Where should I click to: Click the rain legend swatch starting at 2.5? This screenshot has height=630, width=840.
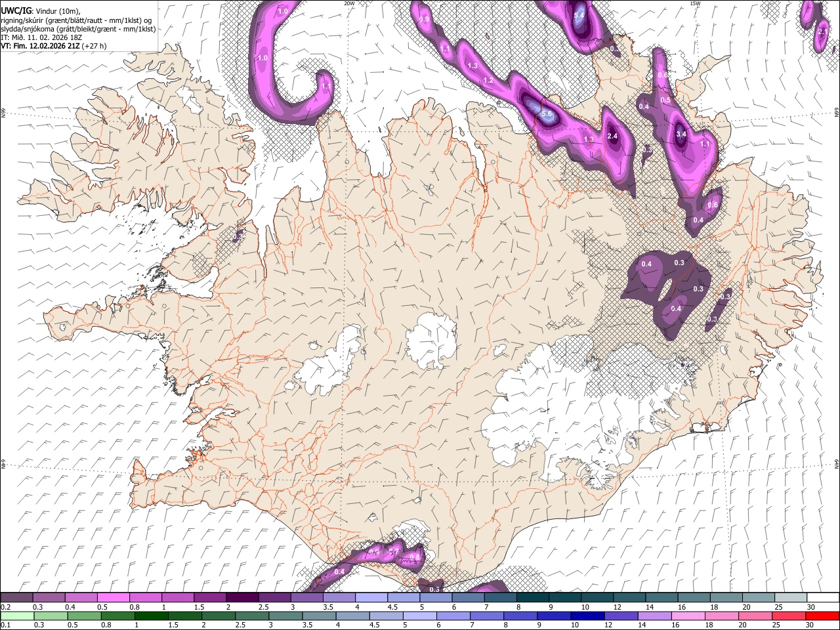point(252,616)
